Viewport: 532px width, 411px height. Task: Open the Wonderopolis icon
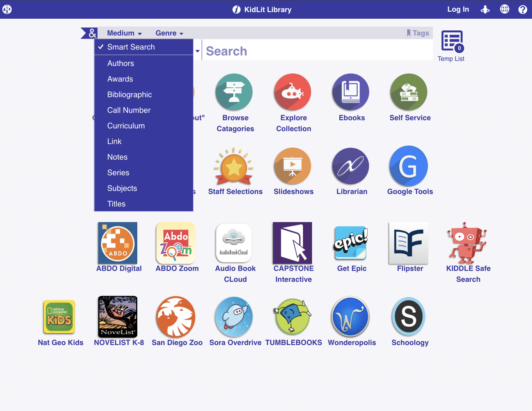pyautogui.click(x=351, y=317)
